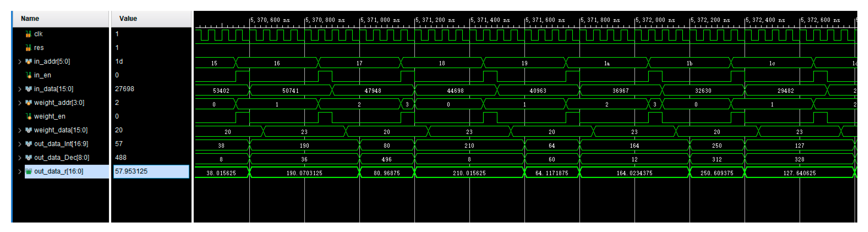
Task: Expand the in_data[15:0] bus
Action: tap(20, 89)
